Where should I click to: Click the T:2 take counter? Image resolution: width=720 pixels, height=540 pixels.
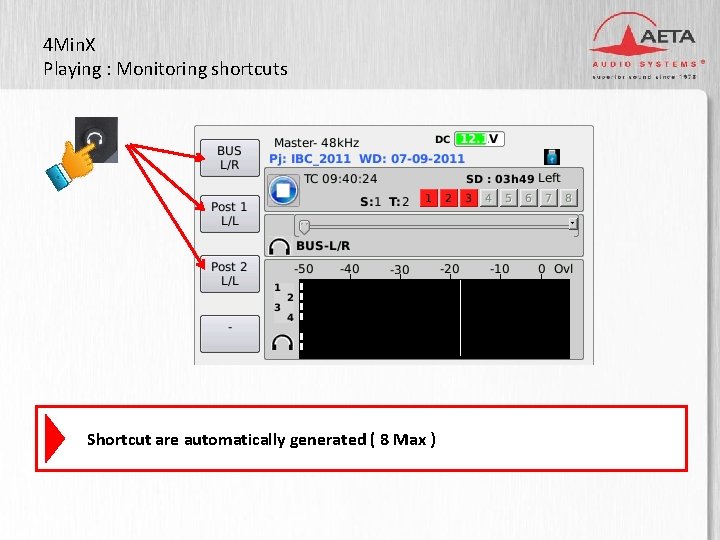399,202
